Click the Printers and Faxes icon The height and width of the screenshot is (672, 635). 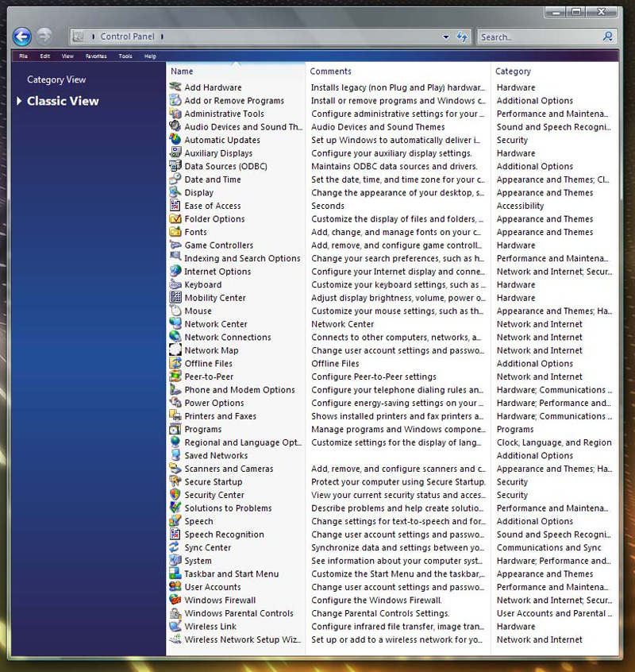[x=175, y=415]
